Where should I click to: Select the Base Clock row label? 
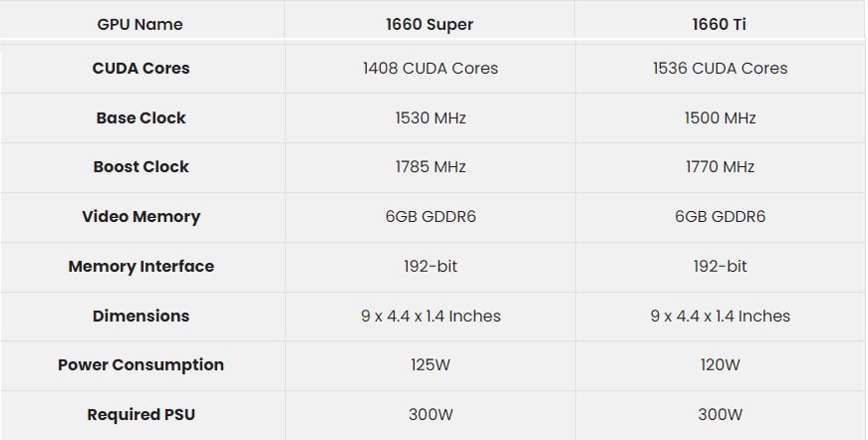tap(141, 117)
